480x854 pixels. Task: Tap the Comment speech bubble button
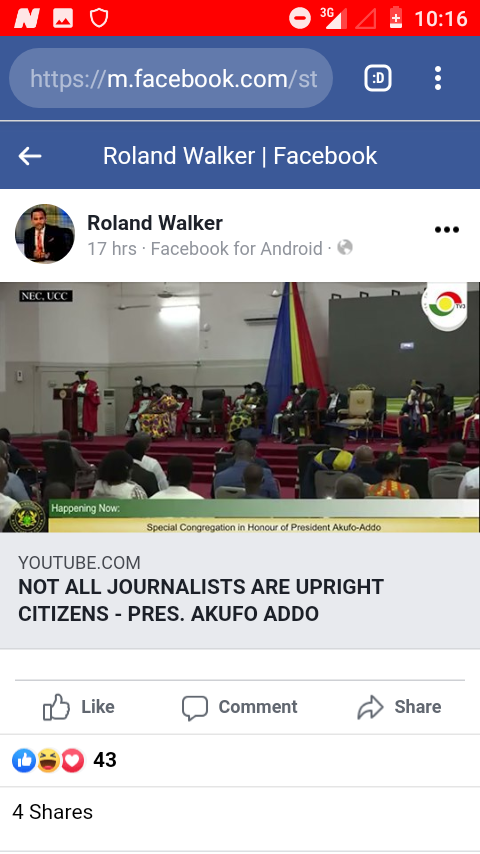(240, 707)
